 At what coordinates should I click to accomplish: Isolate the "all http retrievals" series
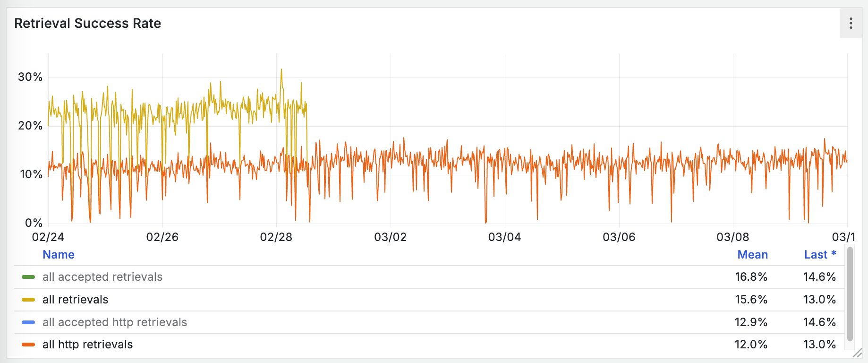coord(87,345)
